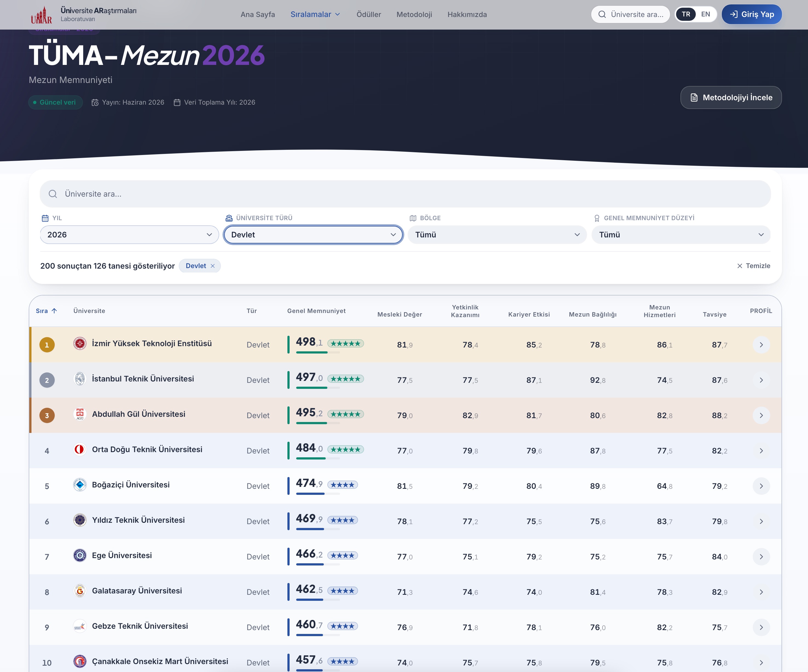Viewport: 808px width, 672px height.
Task: Expand the Bölge filter dropdown
Action: [497, 235]
